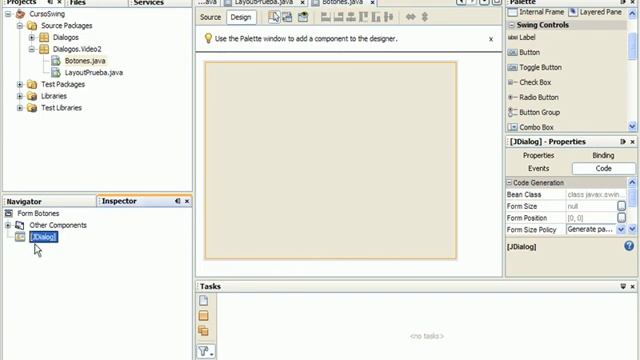Click the orange square icon in Tasks panel
The width and height of the screenshot is (640, 360).
point(203,316)
